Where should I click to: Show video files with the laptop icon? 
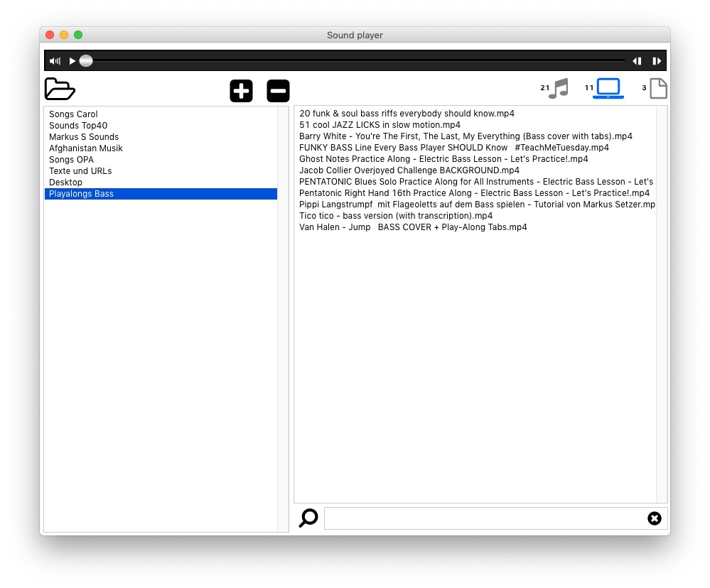[x=608, y=88]
